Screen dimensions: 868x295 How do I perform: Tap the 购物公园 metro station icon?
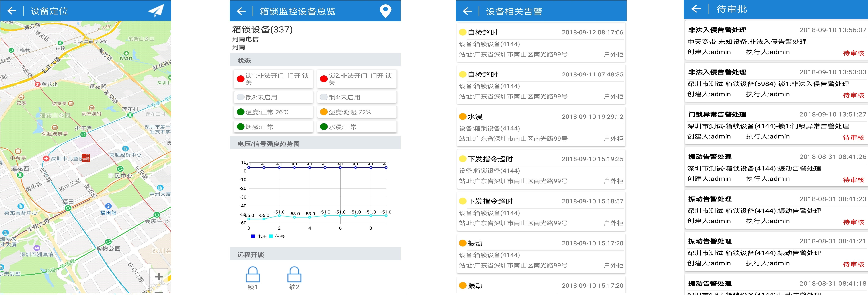click(108, 242)
